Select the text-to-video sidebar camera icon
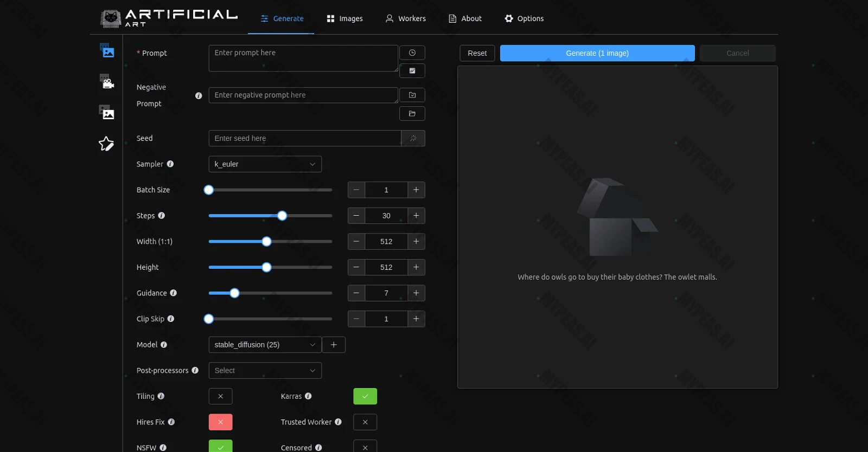The image size is (868, 452). pos(107,81)
